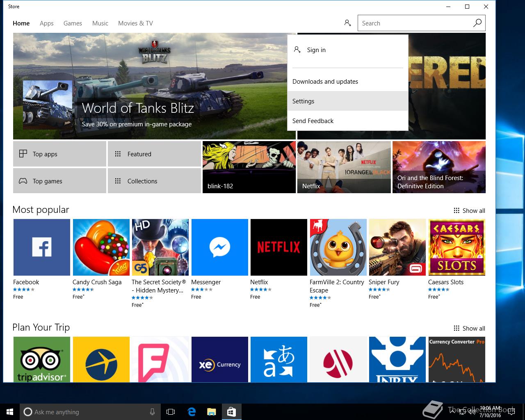The height and width of the screenshot is (420, 525).
Task: Open FarmVille 2: Country Escape tile
Action: click(338, 247)
